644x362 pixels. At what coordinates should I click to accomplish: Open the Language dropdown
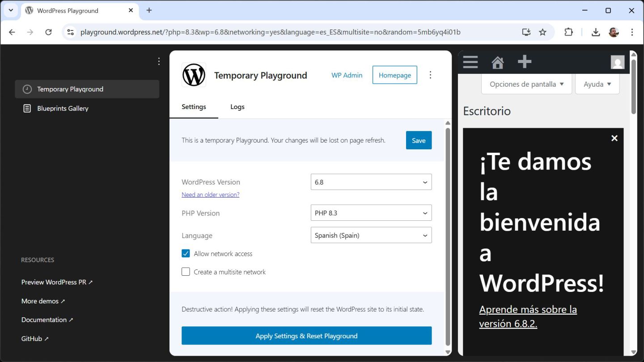[x=371, y=235]
